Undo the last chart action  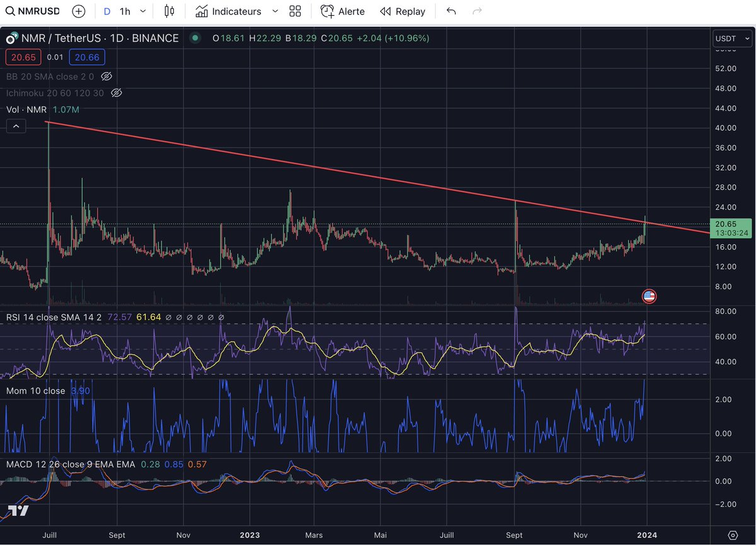point(451,11)
